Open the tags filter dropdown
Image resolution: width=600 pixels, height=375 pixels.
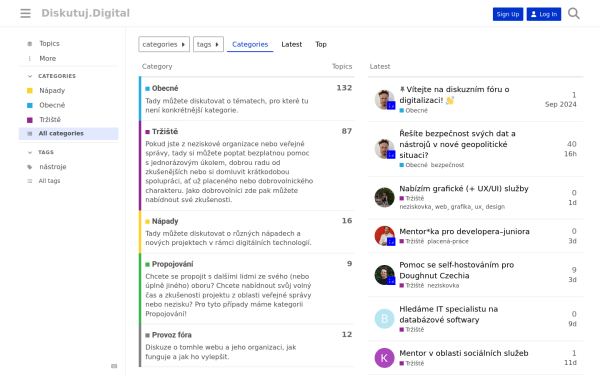[x=208, y=44]
